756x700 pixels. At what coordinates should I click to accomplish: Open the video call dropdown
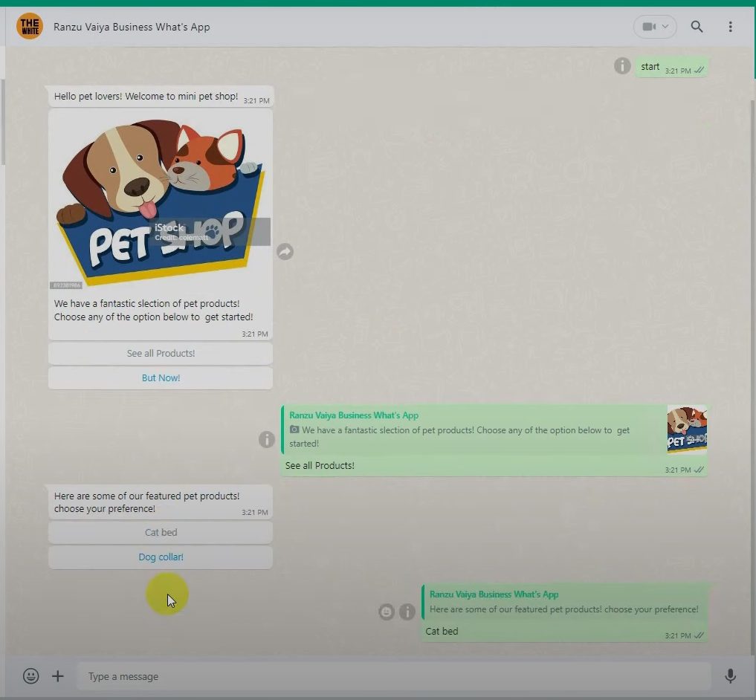[655, 27]
